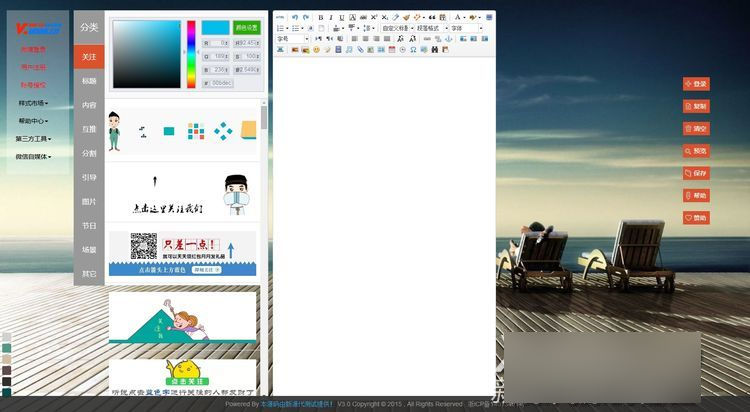Select the 图片 category tab

pyautogui.click(x=89, y=201)
